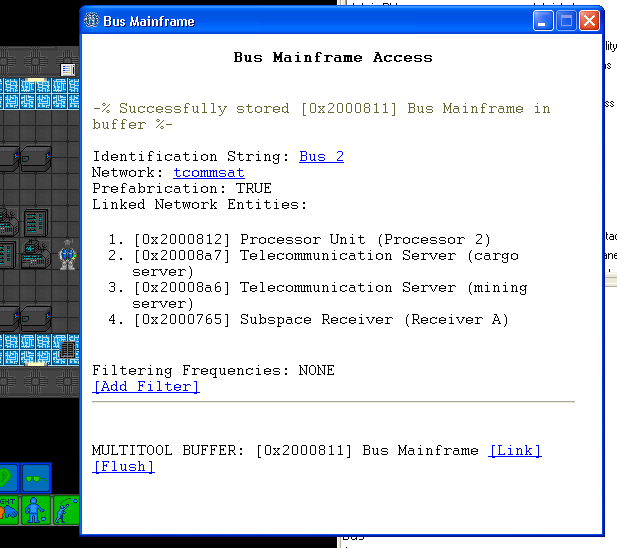Click the paper note icon at top
This screenshot has width=617, height=548.
point(68,69)
